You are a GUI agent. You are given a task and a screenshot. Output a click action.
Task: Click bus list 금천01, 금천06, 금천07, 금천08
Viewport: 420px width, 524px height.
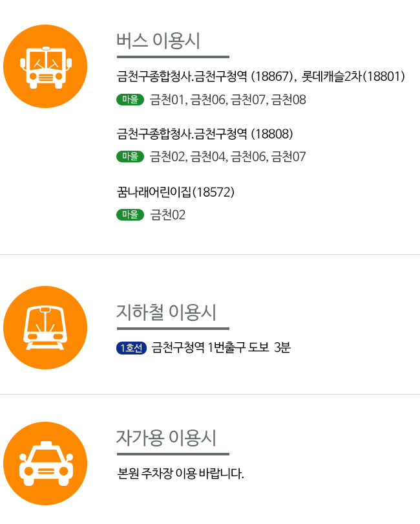point(227,100)
